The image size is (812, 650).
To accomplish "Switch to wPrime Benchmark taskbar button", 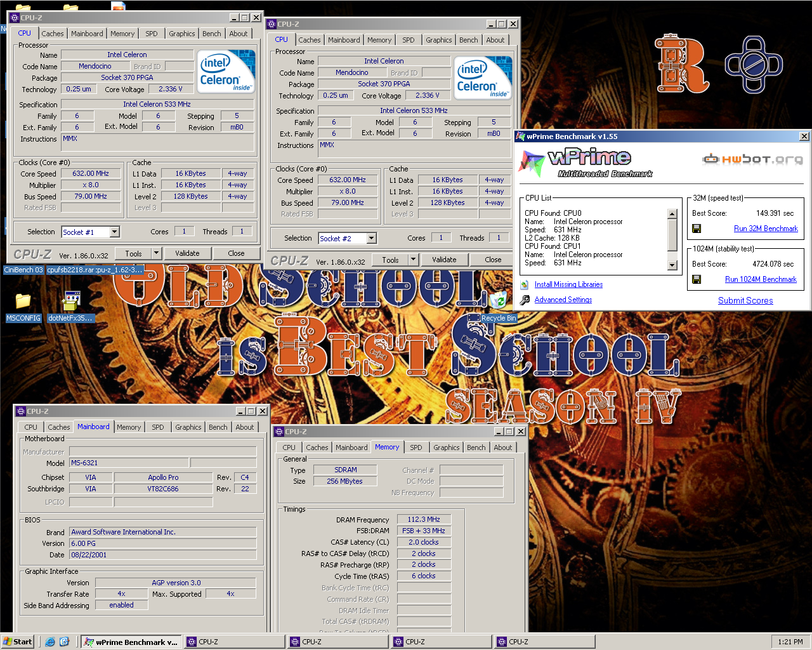I will point(131,642).
